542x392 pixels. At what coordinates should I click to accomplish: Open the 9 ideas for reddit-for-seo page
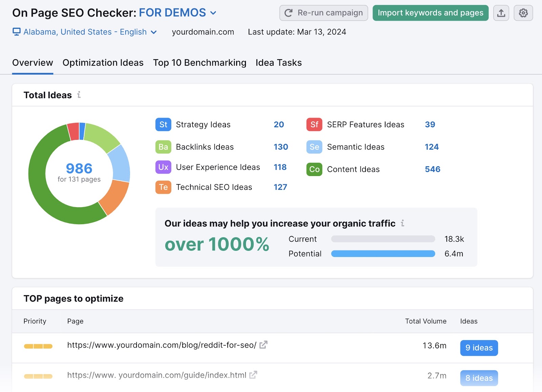coord(479,348)
